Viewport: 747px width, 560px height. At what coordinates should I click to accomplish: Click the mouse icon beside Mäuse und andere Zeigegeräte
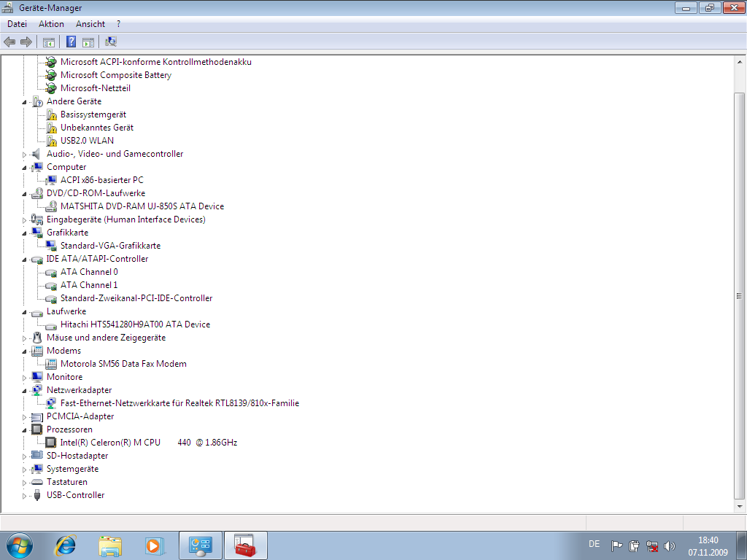tap(37, 338)
